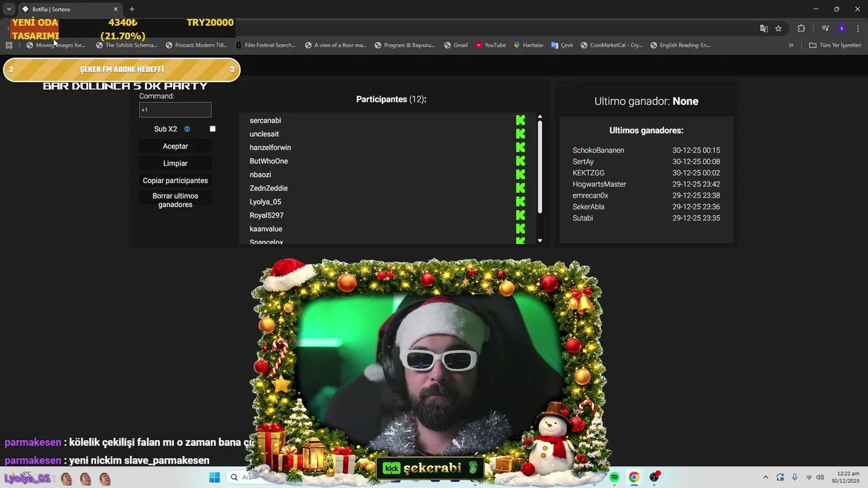This screenshot has width=868, height=488.
Task: Open the purple S profile avatar
Action: click(x=842, y=28)
